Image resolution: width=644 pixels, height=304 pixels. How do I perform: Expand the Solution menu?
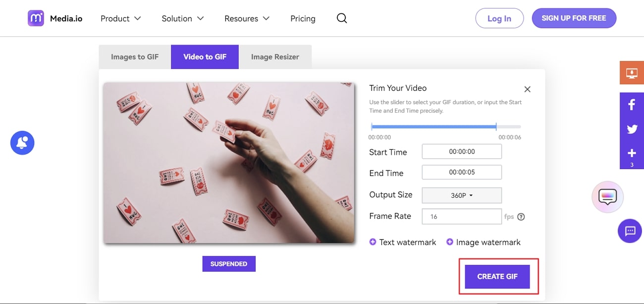click(182, 18)
